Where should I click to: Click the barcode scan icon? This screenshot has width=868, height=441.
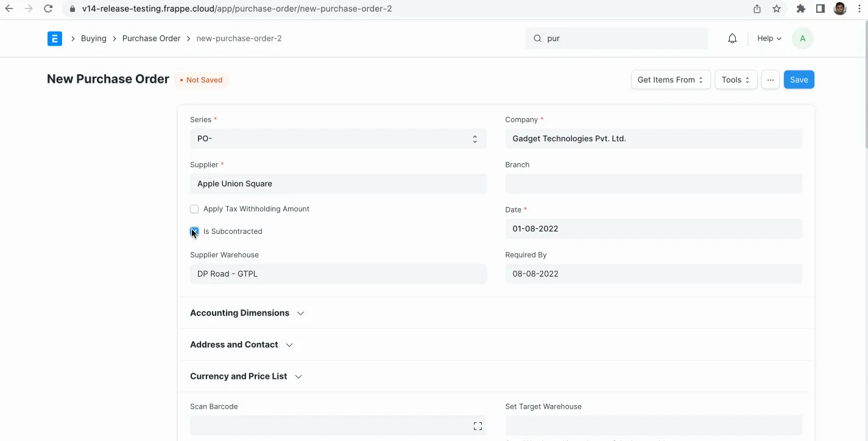pyautogui.click(x=478, y=426)
